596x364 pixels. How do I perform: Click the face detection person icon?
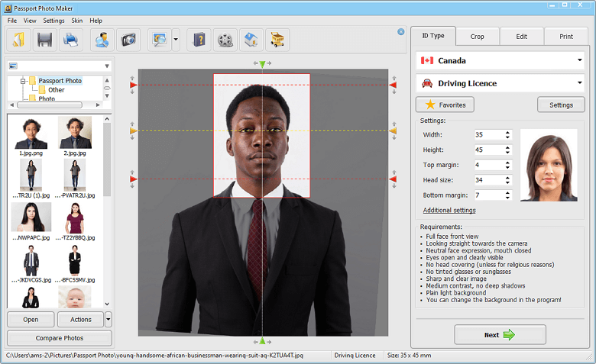(102, 40)
